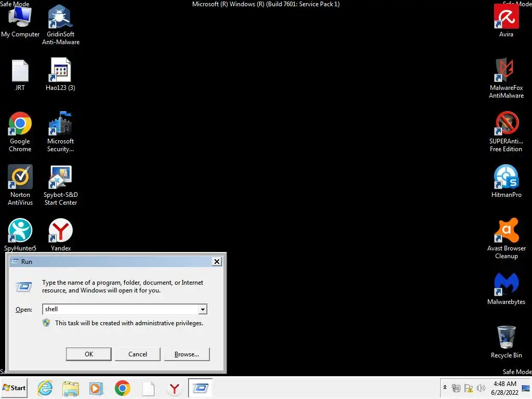Select the Run dialog taskbar button
Image resolution: width=532 pixels, height=399 pixels.
pyautogui.click(x=200, y=388)
